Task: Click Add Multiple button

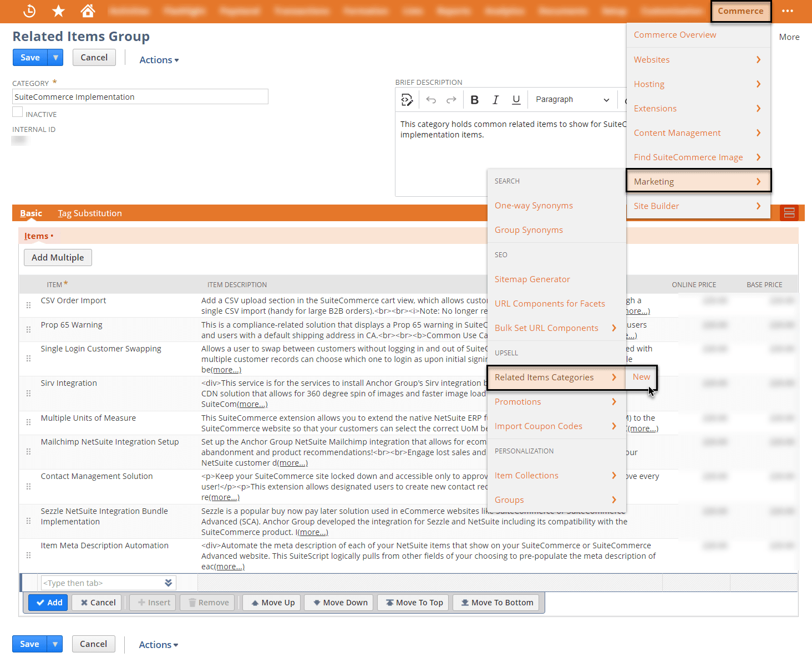Action: pyautogui.click(x=58, y=258)
